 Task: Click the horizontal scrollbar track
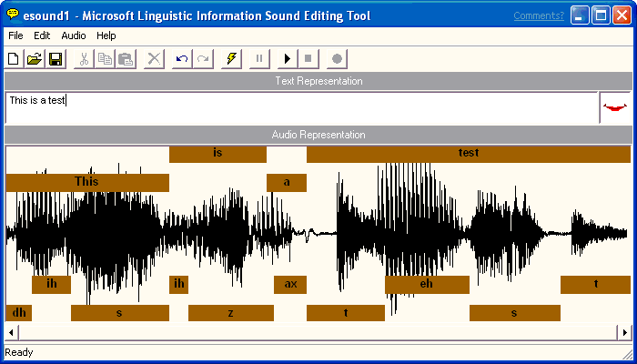(318, 333)
